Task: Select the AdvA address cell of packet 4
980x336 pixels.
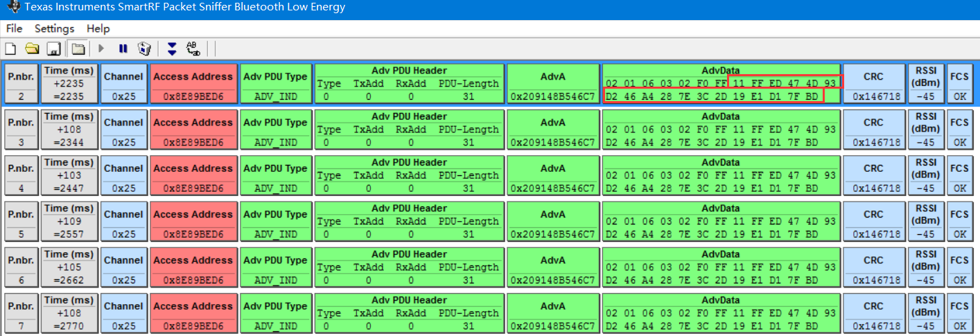Action: [x=553, y=175]
